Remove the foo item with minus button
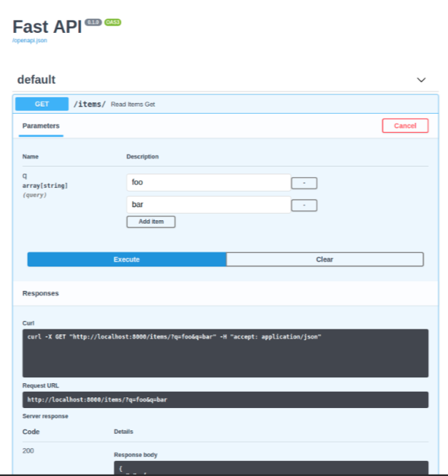 pos(304,183)
